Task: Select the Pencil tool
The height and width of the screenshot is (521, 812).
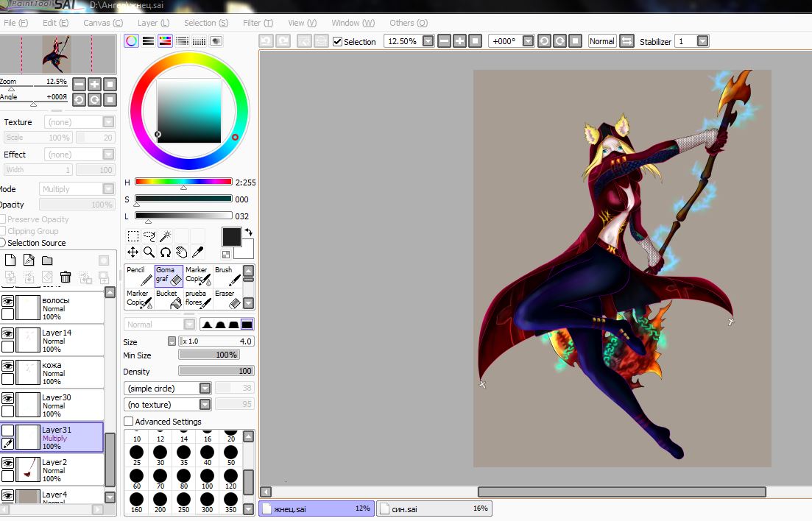Action: point(139,275)
